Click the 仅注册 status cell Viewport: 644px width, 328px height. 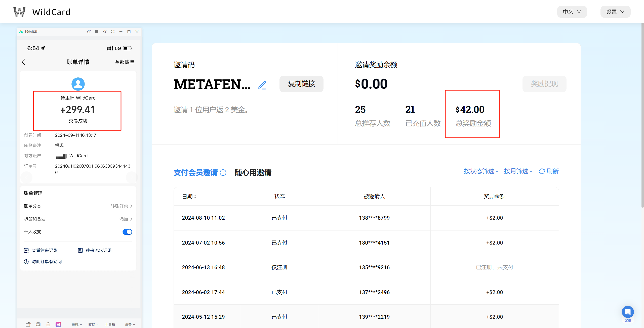click(279, 267)
